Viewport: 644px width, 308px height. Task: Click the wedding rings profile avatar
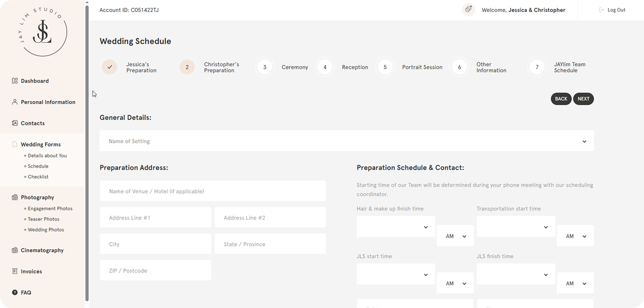(x=468, y=10)
